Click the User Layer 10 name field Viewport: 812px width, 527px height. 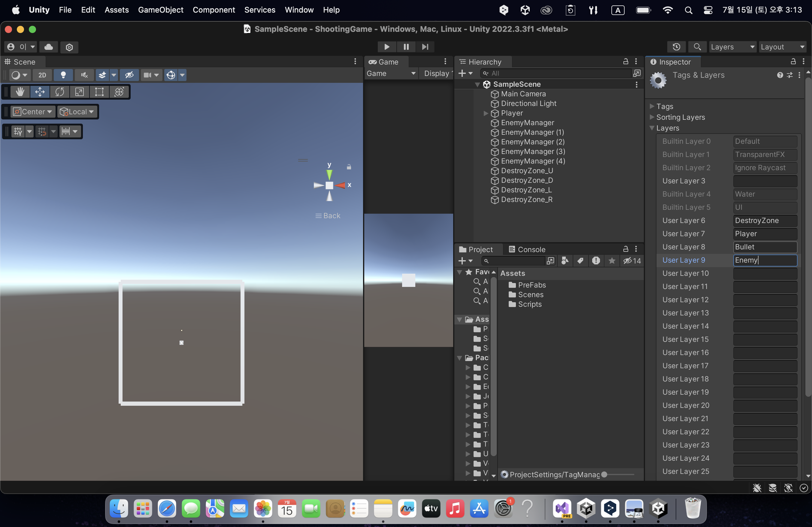pyautogui.click(x=765, y=273)
